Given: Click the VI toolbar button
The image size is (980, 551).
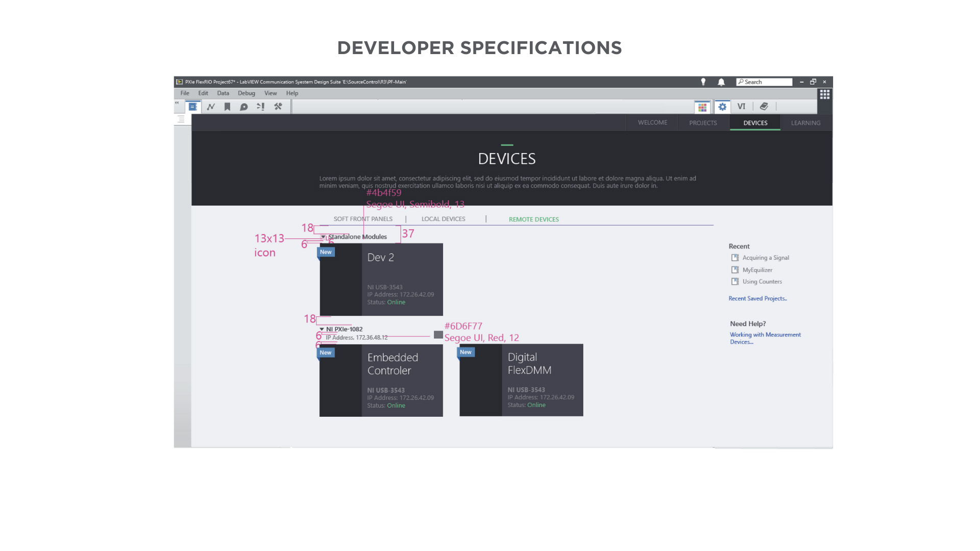Looking at the screenshot, I should coord(741,106).
